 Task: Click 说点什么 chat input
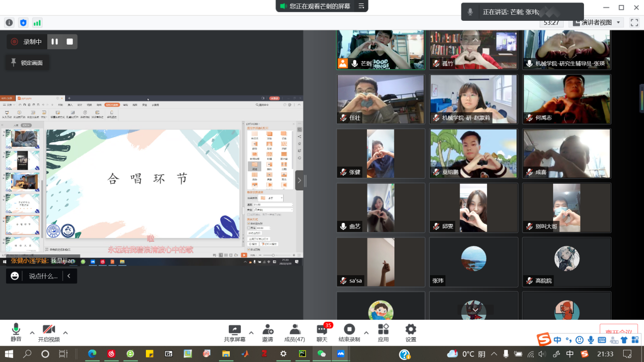point(43,276)
